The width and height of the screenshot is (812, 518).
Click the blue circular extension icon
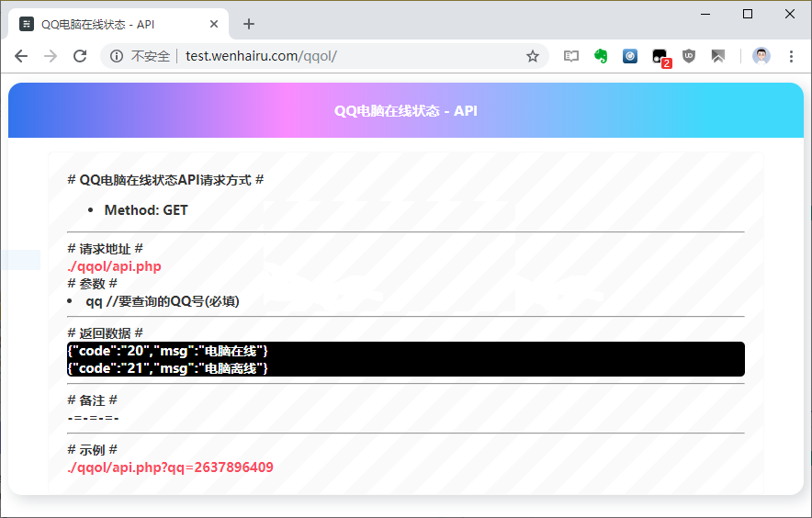click(x=630, y=56)
